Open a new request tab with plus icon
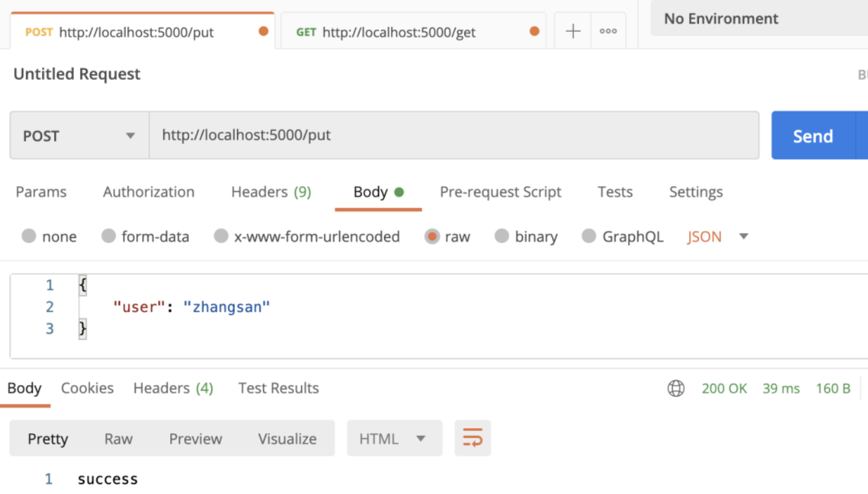This screenshot has width=868, height=494. pos(573,31)
